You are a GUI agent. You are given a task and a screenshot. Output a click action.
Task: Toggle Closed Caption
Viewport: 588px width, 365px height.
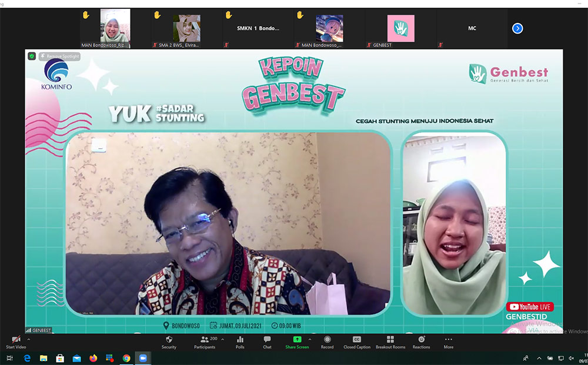click(357, 342)
